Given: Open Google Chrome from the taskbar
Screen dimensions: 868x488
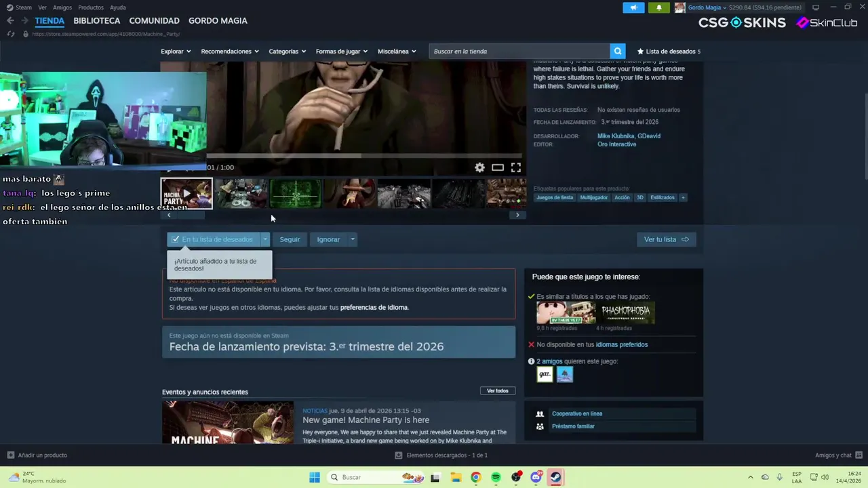Looking at the screenshot, I should click(476, 477).
